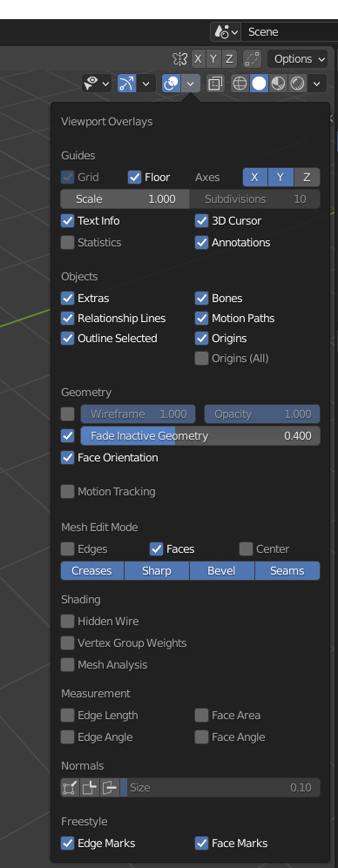Enable Face Area measurement
This screenshot has height=868, width=338.
click(202, 716)
